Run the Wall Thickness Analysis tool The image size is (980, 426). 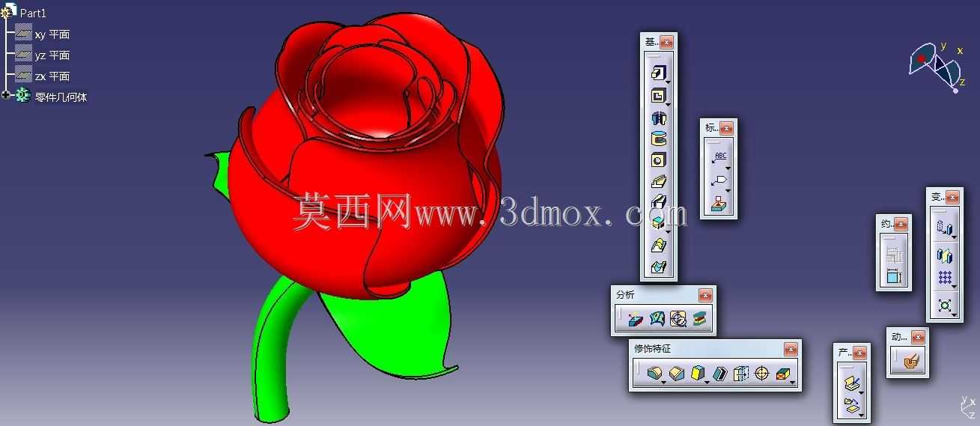click(700, 319)
